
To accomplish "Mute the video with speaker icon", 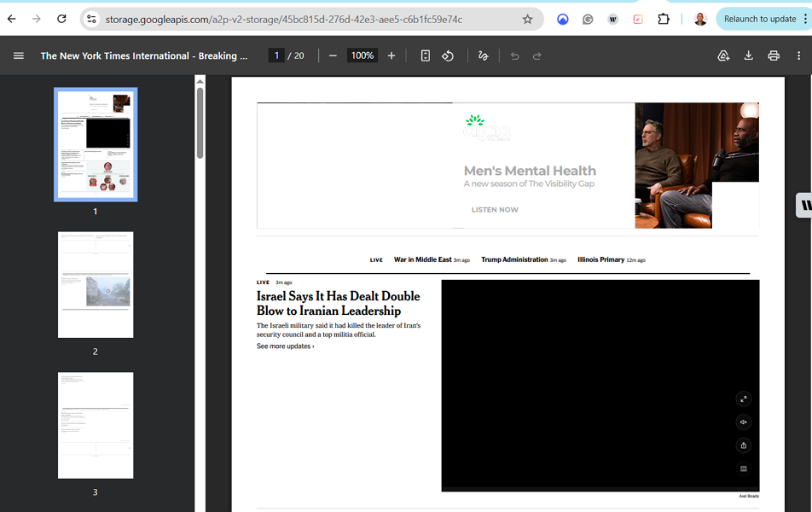I will point(743,422).
